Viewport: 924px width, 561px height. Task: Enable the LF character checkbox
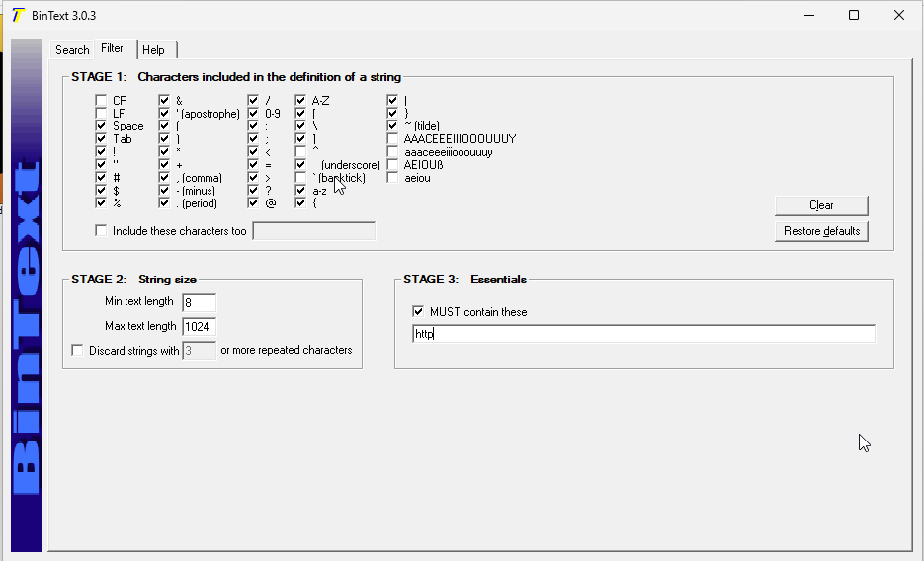[x=101, y=113]
